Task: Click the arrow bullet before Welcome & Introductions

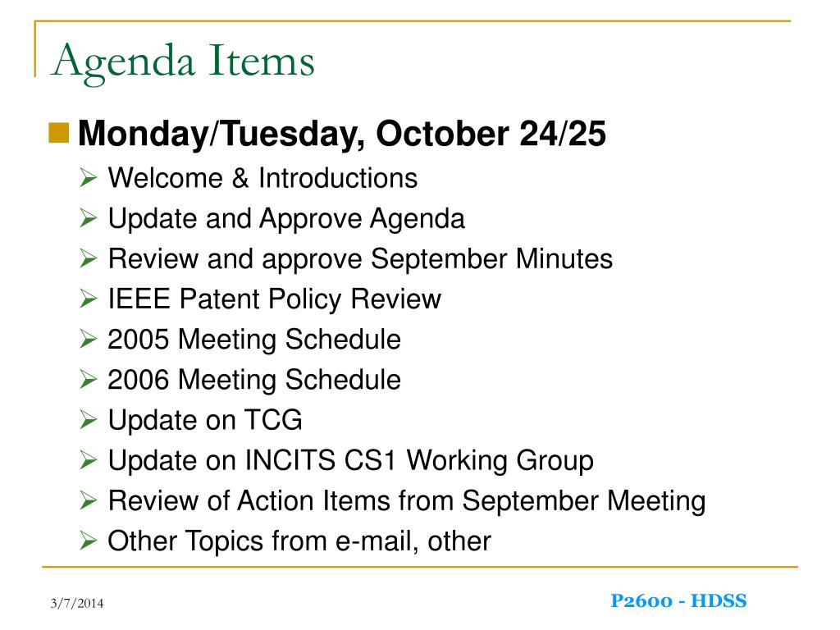Action: (89, 178)
